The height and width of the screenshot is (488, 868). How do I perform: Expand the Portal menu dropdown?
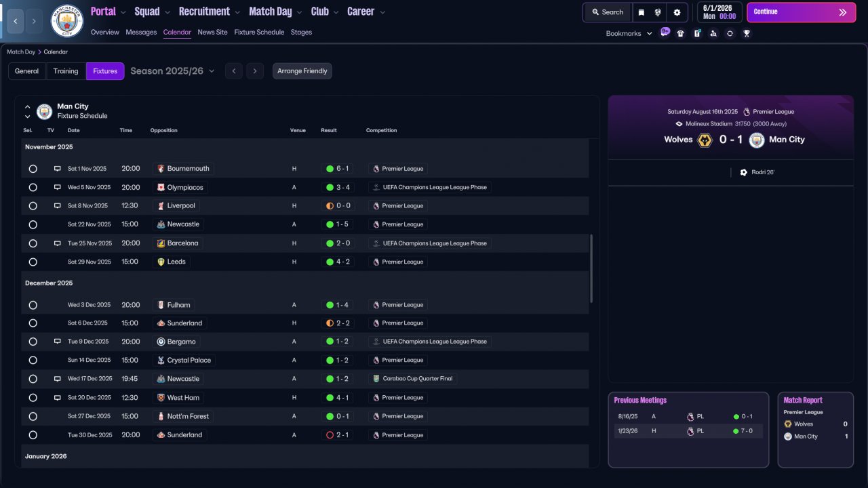pyautogui.click(x=123, y=12)
